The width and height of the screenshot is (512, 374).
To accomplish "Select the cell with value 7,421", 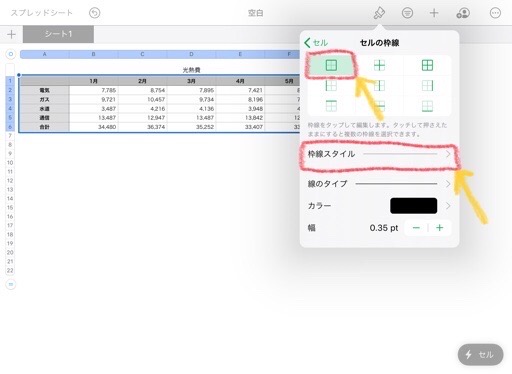I will tap(241, 90).
